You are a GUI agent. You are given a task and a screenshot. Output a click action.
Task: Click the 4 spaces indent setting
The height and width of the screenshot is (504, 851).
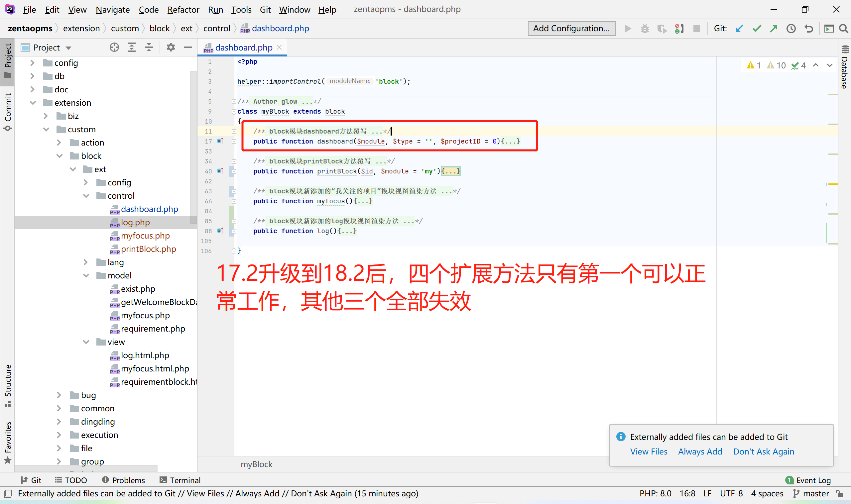767,493
